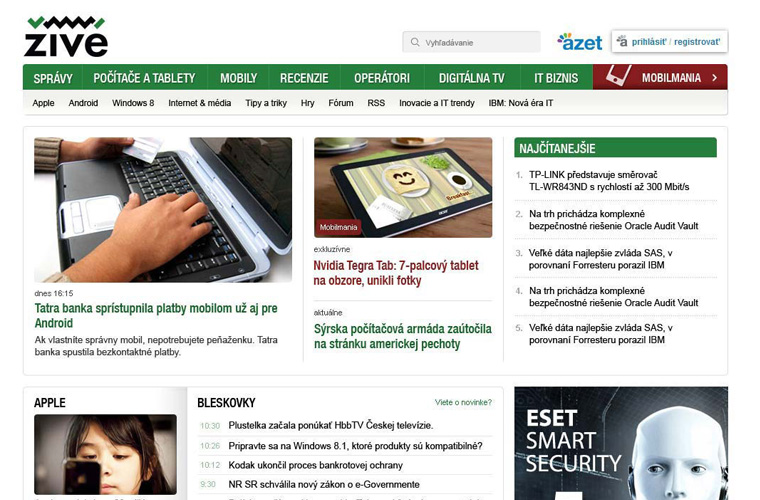760x500 pixels.
Task: Open the Azet logo link
Action: click(580, 42)
